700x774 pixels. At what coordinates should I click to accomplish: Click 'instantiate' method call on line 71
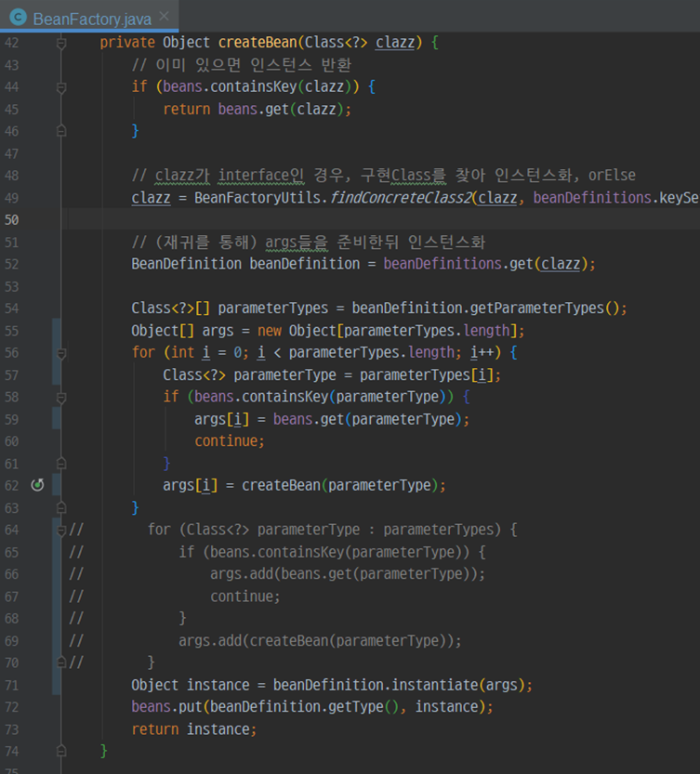click(435, 685)
